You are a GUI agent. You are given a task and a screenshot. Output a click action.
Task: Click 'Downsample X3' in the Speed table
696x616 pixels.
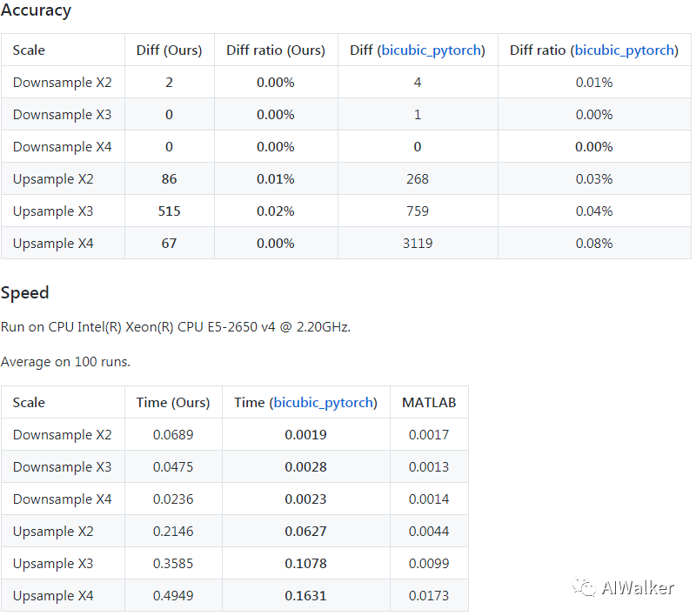click(x=62, y=467)
